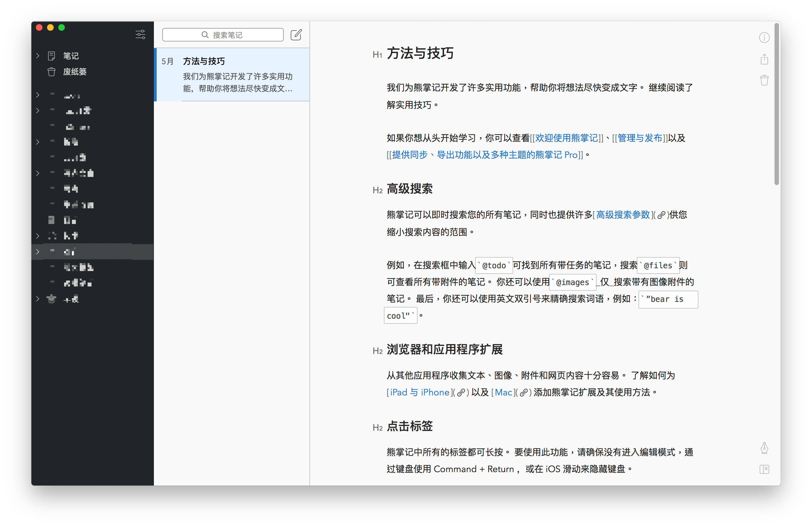Viewport: 812px width, 527px height.
Task: Click the 方法与技巧 title in editor
Action: [x=420, y=53]
